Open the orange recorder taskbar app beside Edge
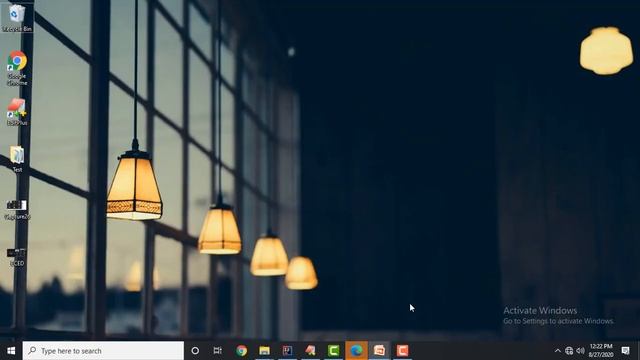Viewport: 640px width, 360px height. point(379,351)
